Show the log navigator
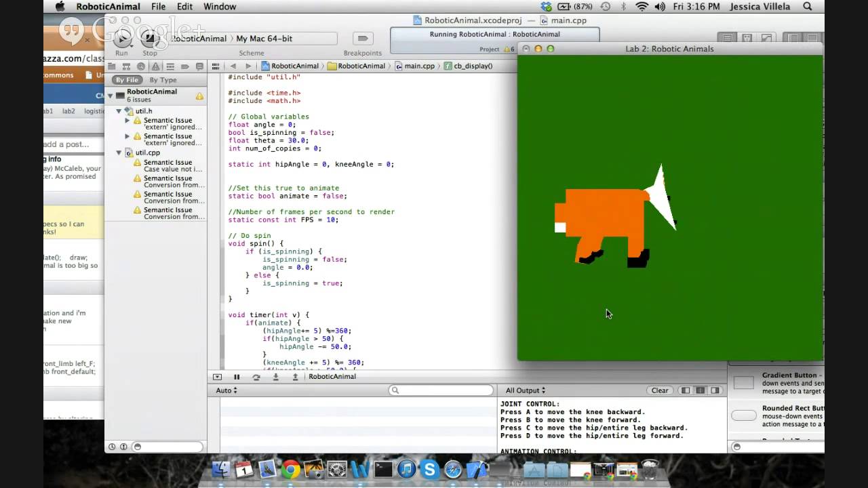This screenshot has width=868, height=488. [199, 66]
